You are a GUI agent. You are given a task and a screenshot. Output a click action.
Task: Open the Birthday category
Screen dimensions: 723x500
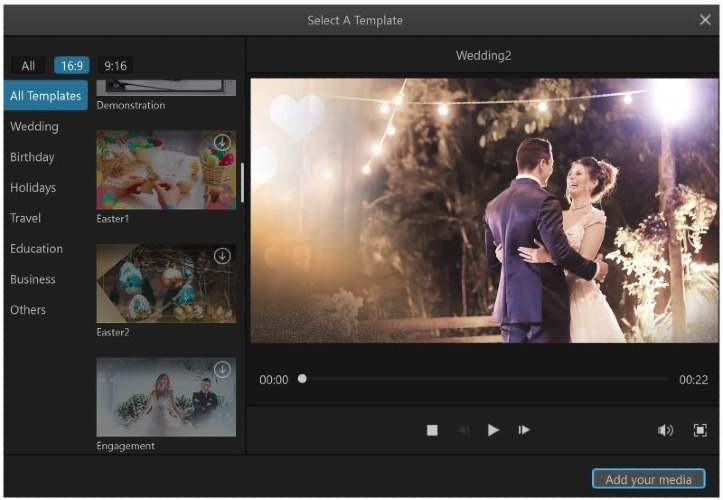click(32, 157)
